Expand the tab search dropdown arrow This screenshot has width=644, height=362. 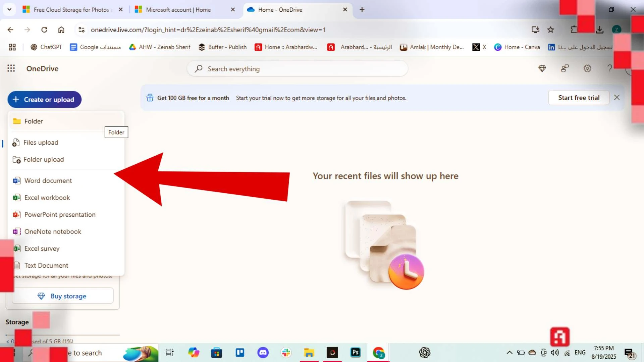[9, 10]
